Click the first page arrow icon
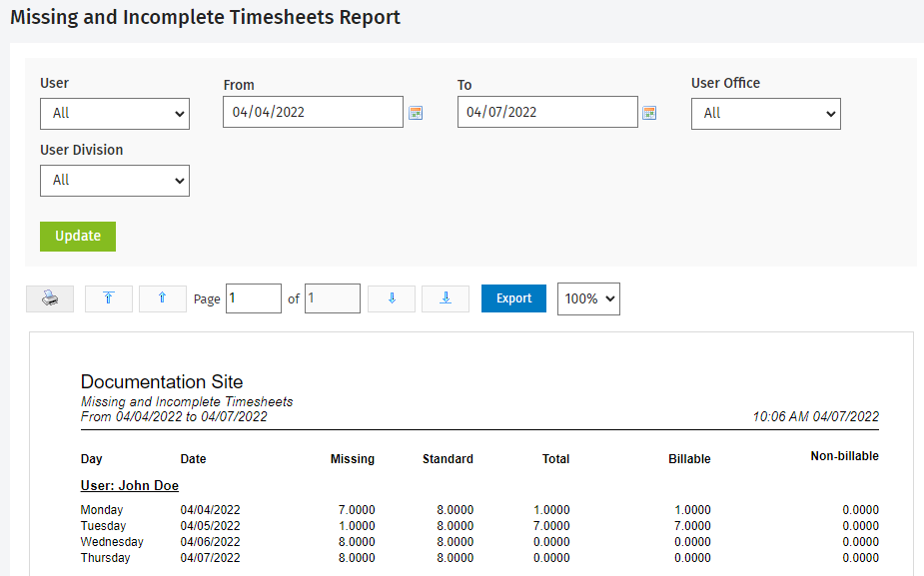Viewport: 924px width, 576px height. point(108,298)
